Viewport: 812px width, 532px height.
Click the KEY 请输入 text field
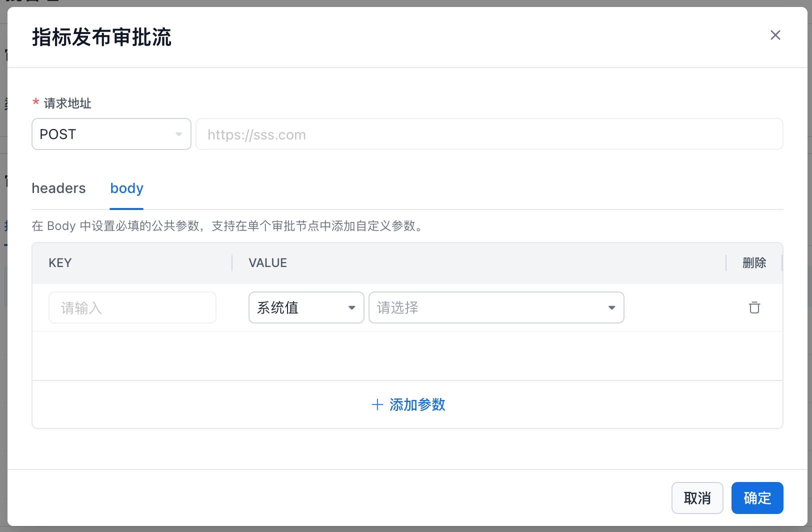click(x=132, y=307)
